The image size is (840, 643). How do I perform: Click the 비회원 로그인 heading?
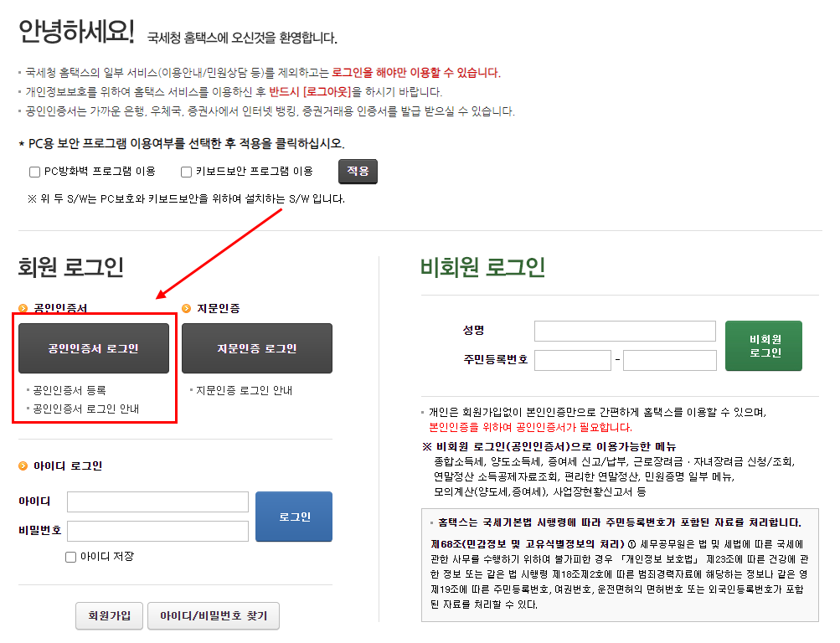482,267
